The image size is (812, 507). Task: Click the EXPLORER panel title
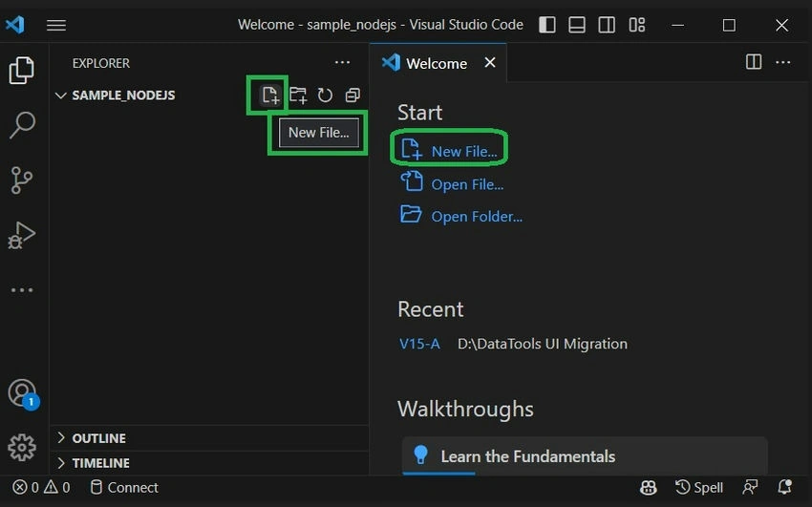coord(101,63)
